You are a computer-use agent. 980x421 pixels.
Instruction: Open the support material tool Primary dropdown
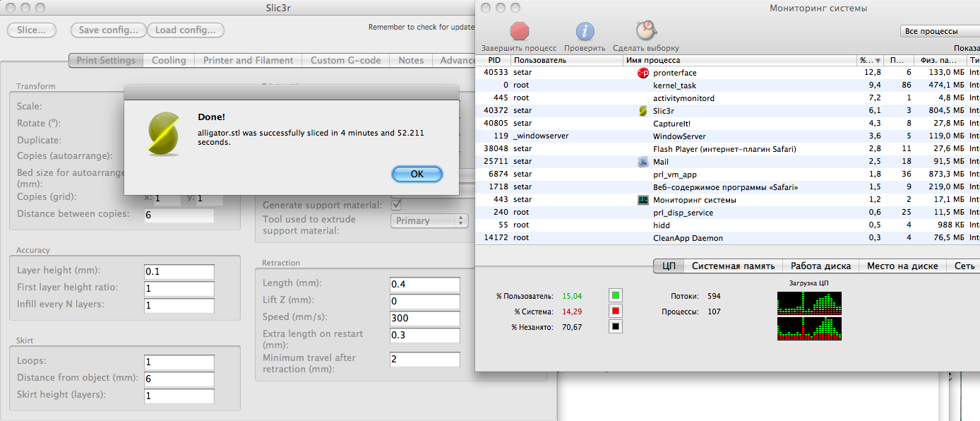429,221
